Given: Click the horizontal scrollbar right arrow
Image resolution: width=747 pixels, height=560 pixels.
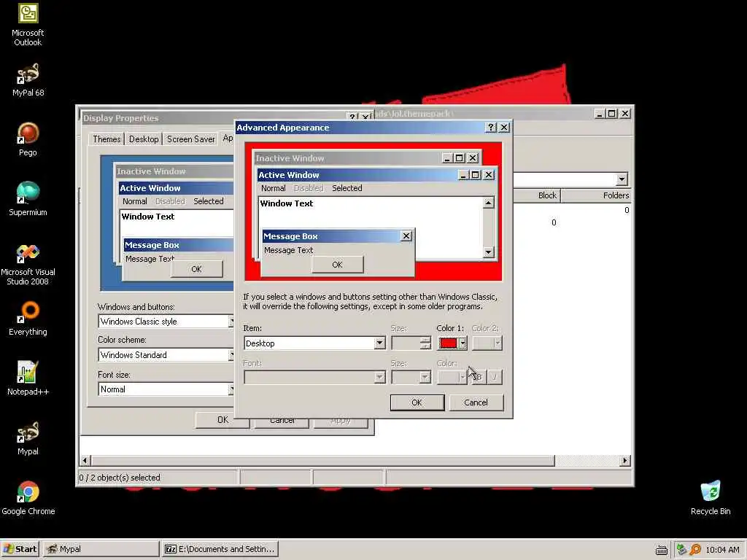Looking at the screenshot, I should (625, 461).
